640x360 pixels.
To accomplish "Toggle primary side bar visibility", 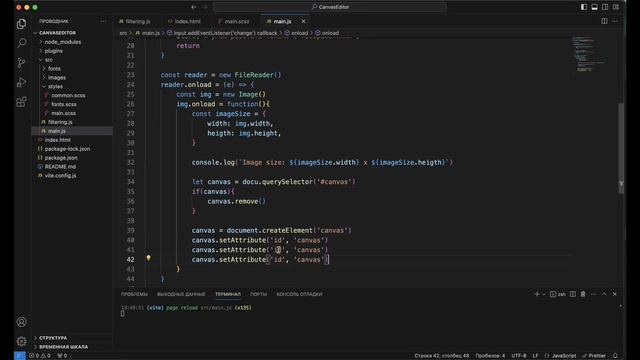I will point(584,7).
